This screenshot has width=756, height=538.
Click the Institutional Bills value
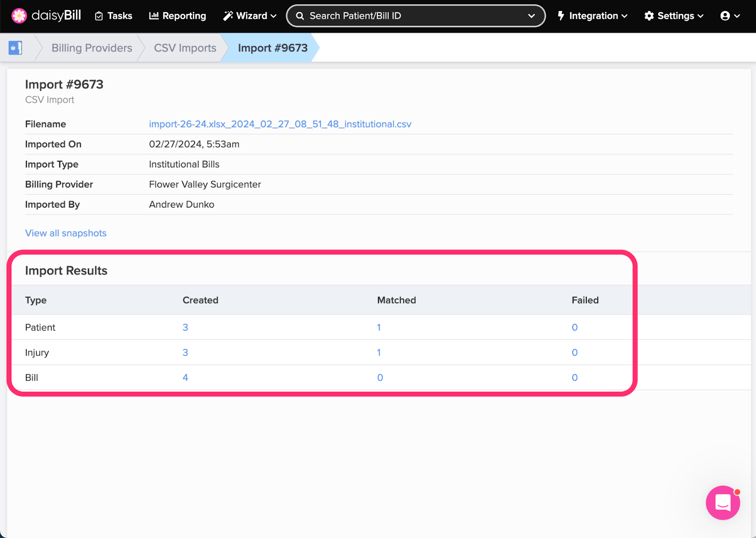pyautogui.click(x=184, y=164)
